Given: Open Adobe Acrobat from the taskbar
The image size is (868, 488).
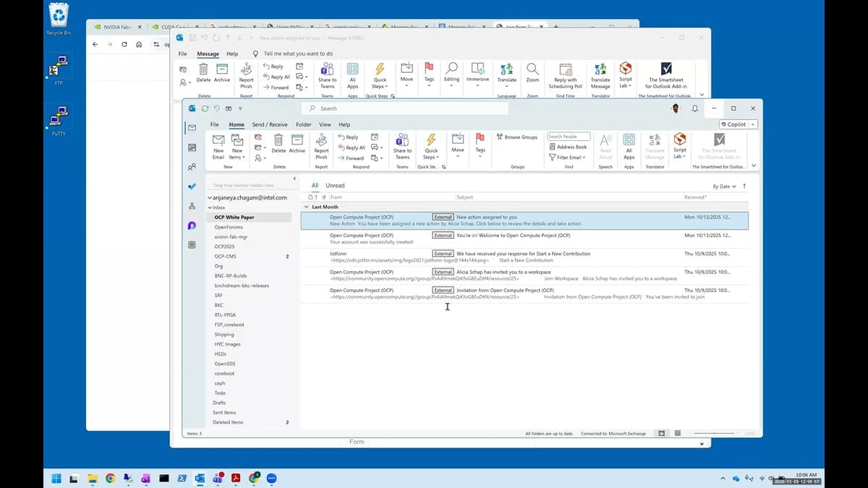Looking at the screenshot, I should point(236,478).
